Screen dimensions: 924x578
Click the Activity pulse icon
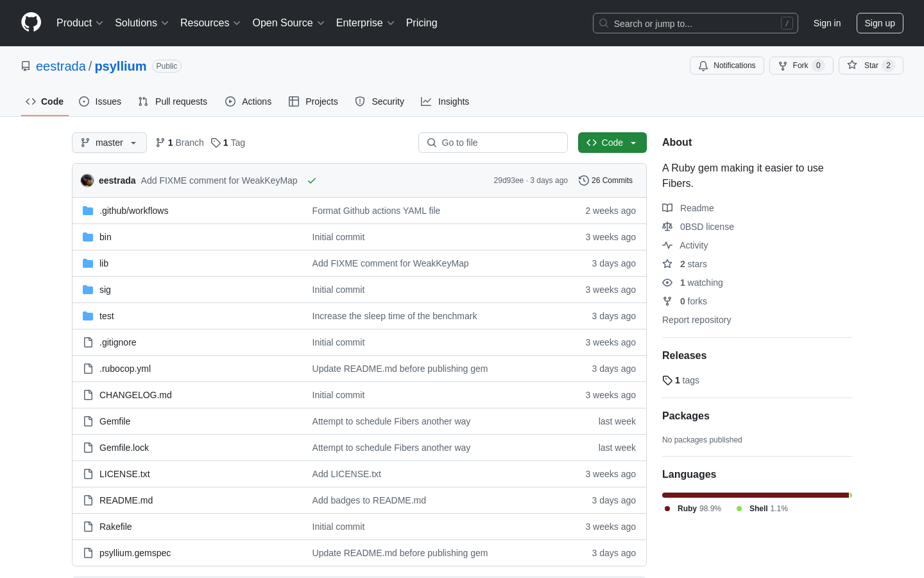click(667, 245)
